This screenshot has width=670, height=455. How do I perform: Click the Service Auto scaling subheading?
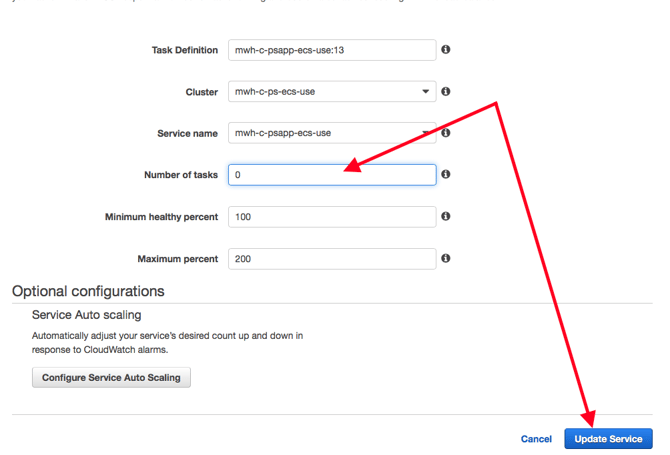[x=86, y=314]
